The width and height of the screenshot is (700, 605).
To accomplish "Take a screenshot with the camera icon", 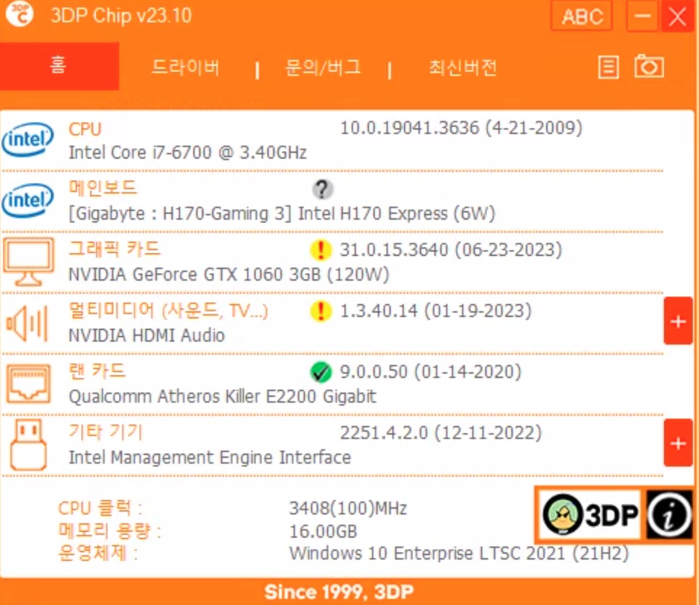I will coord(649,67).
